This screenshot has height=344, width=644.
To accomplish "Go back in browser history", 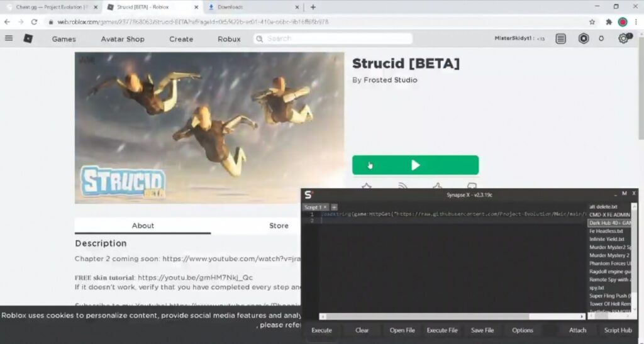I will pos(8,22).
